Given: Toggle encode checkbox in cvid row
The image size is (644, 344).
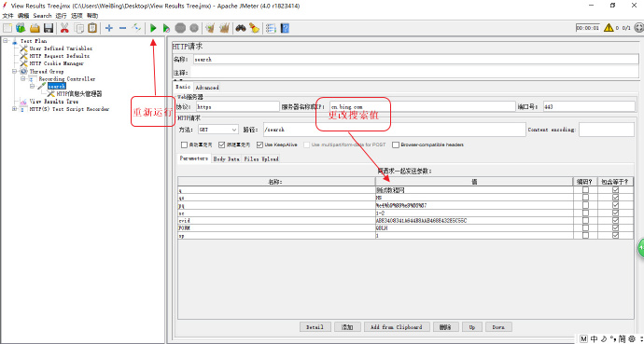Looking at the screenshot, I should point(585,220).
